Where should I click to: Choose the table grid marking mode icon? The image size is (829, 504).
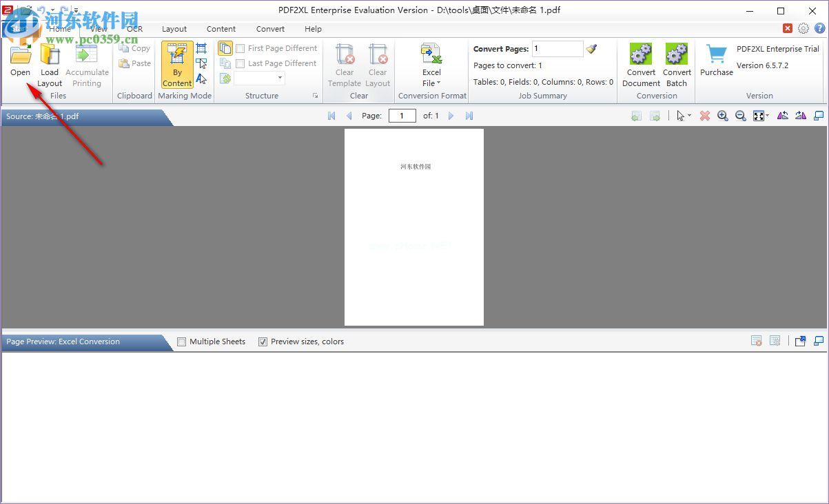pyautogui.click(x=201, y=48)
